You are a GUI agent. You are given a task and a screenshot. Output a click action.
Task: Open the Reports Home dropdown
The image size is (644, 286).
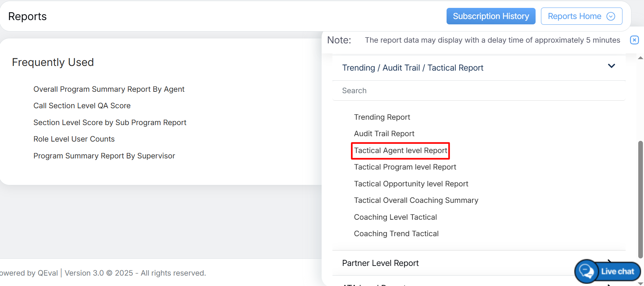click(x=581, y=16)
